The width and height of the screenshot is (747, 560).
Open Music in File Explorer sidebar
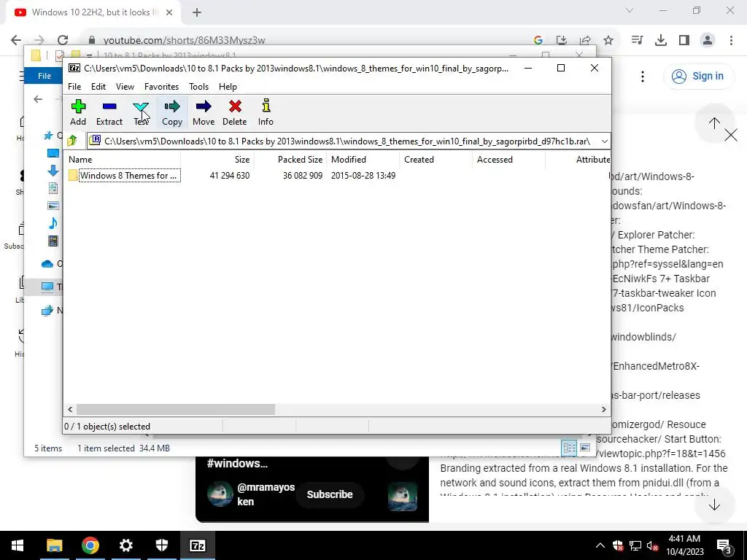click(53, 223)
